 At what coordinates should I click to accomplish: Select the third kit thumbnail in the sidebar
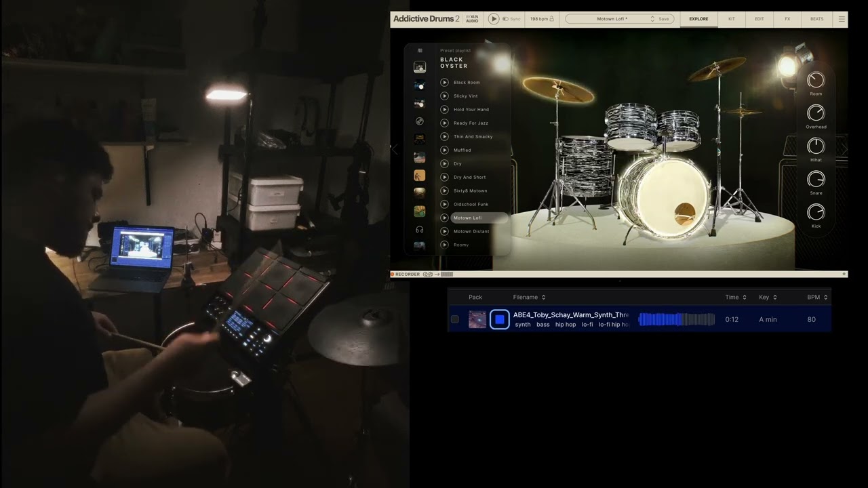tap(420, 104)
